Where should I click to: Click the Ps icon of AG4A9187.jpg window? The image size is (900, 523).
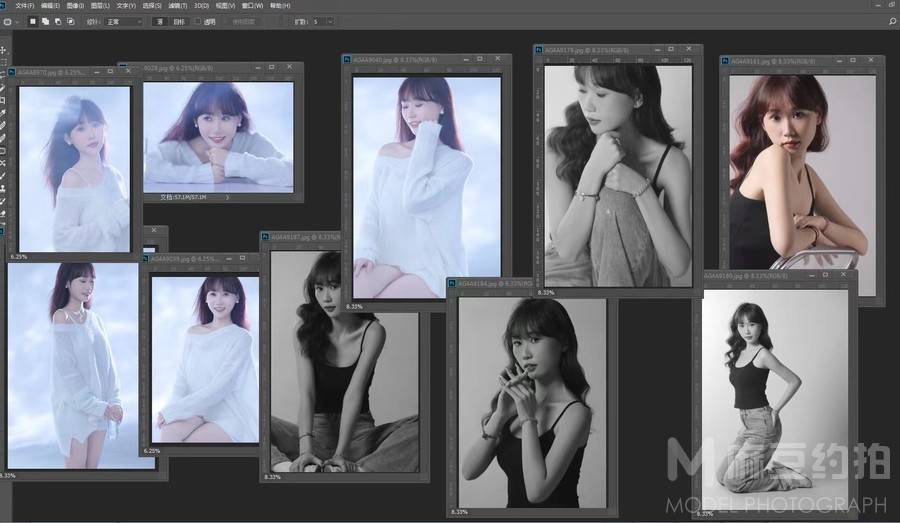[265, 237]
